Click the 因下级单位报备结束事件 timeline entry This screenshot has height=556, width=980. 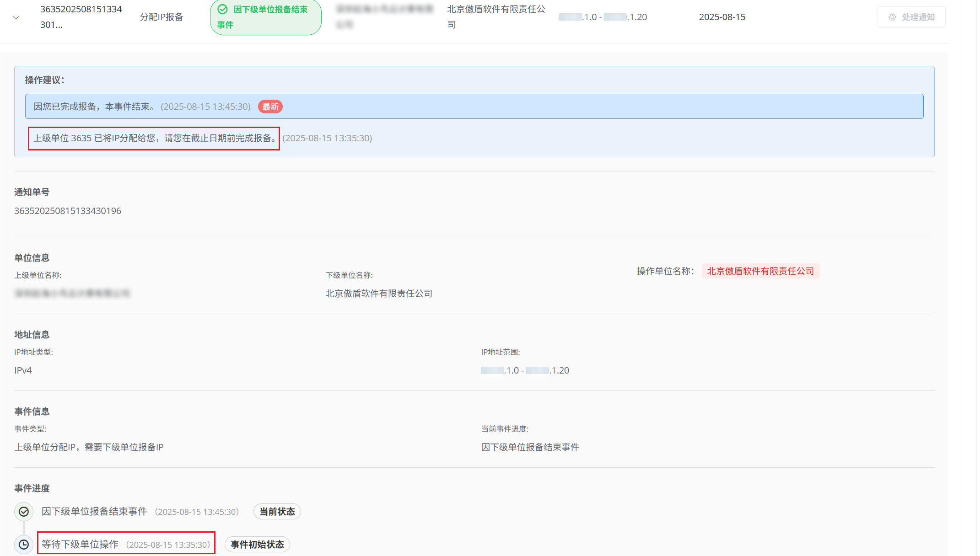[x=94, y=512]
